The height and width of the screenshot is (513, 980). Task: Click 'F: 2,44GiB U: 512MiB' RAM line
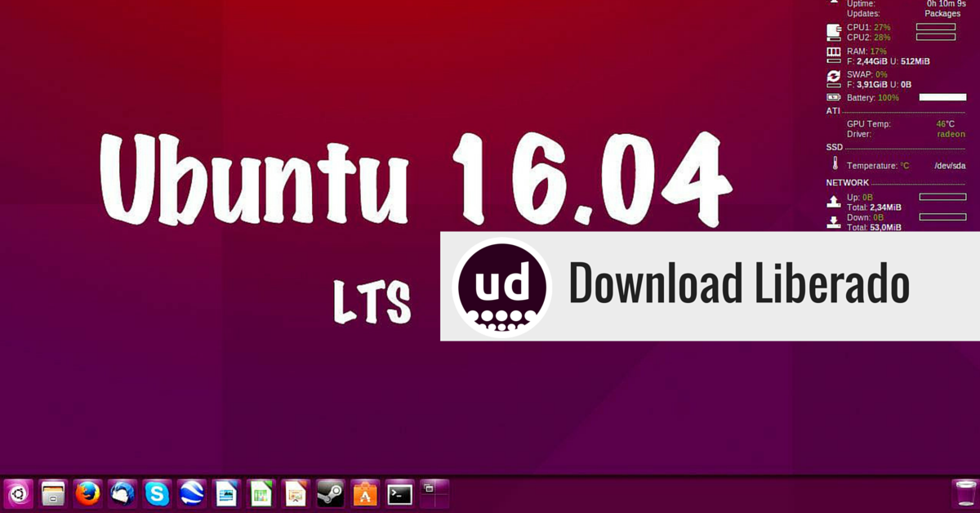click(x=889, y=61)
